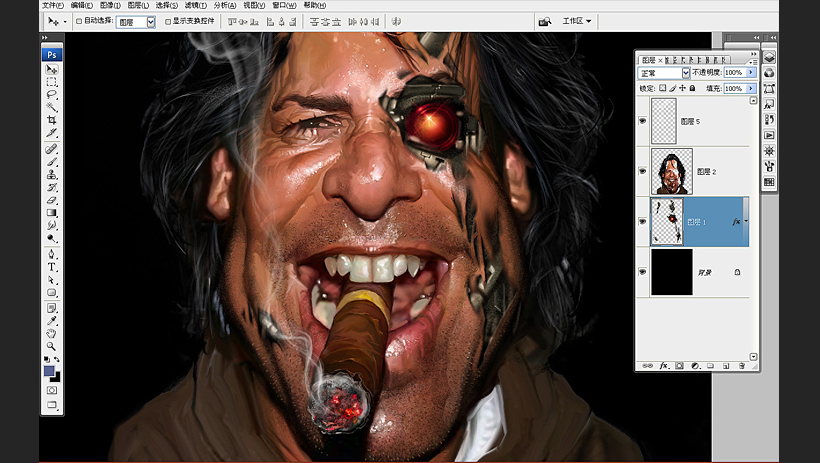Select the Rectangular Marquee tool
Image resolution: width=820 pixels, height=463 pixels.
click(x=52, y=82)
